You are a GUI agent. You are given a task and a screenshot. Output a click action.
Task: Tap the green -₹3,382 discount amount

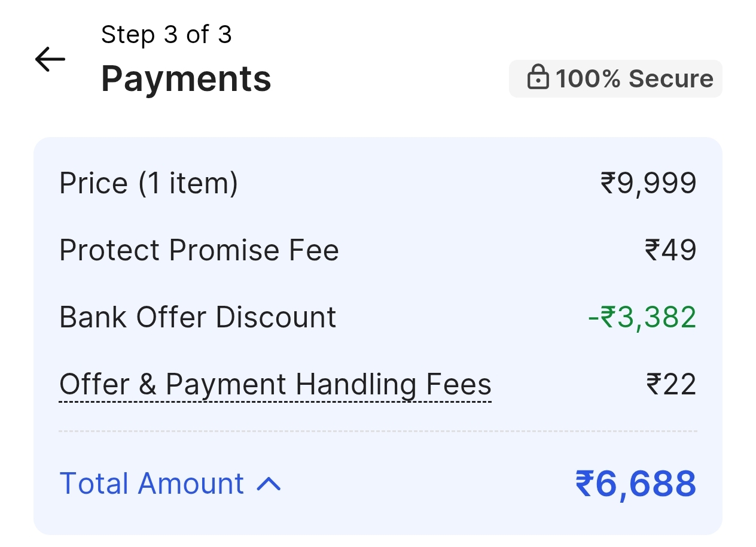click(642, 317)
